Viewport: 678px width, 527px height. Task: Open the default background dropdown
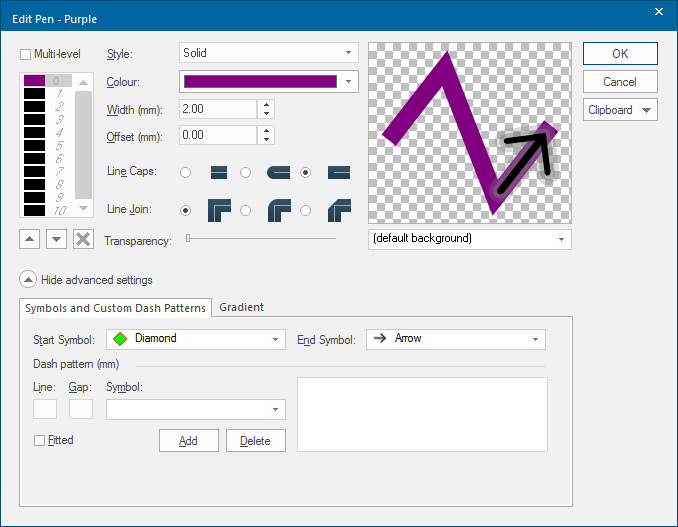click(470, 239)
